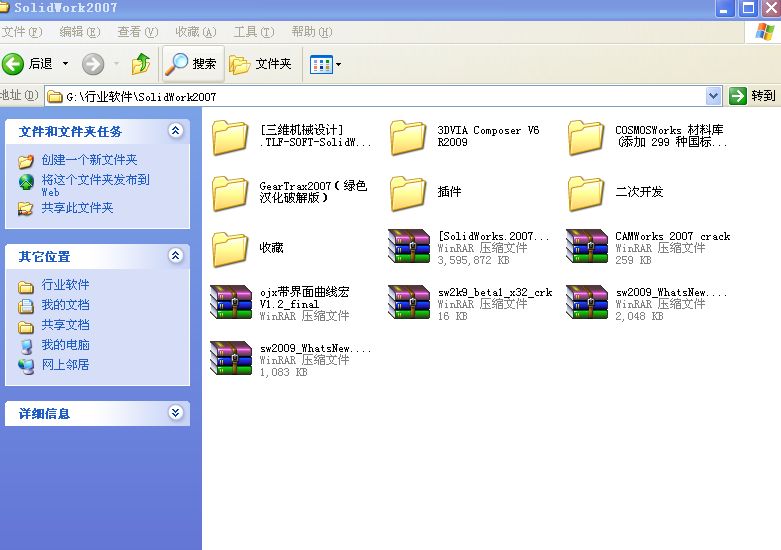The image size is (781, 550).
Task: Click the 我的文档 documents icon
Action: tap(26, 306)
